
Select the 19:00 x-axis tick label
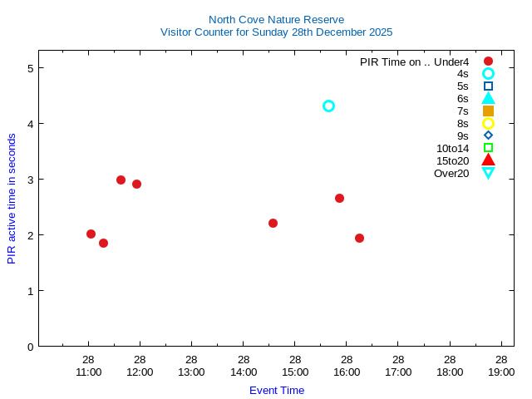click(501, 372)
